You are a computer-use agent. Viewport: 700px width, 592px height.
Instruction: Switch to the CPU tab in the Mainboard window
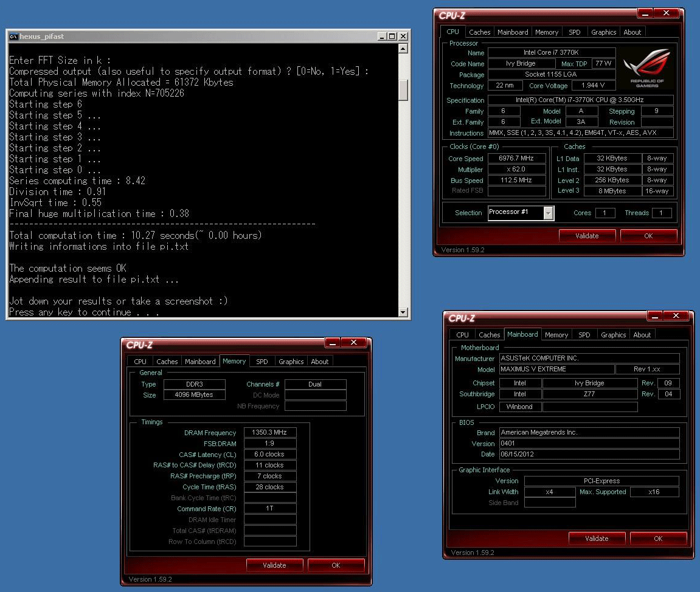point(462,334)
